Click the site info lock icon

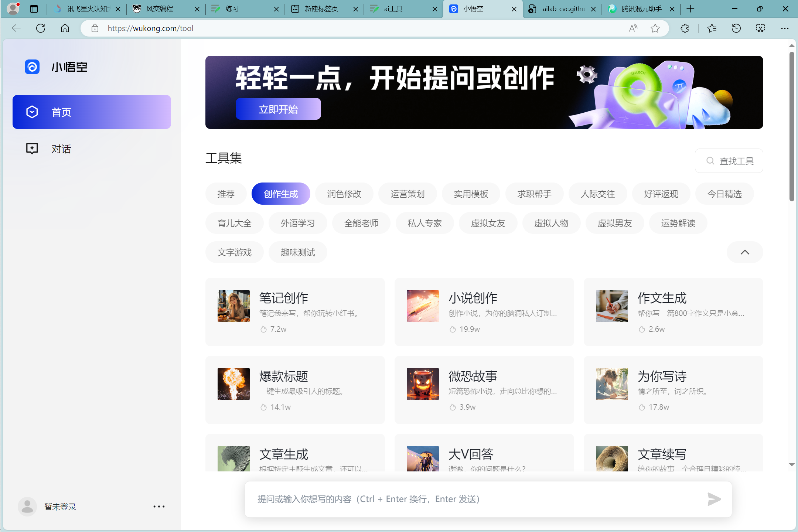click(x=95, y=28)
